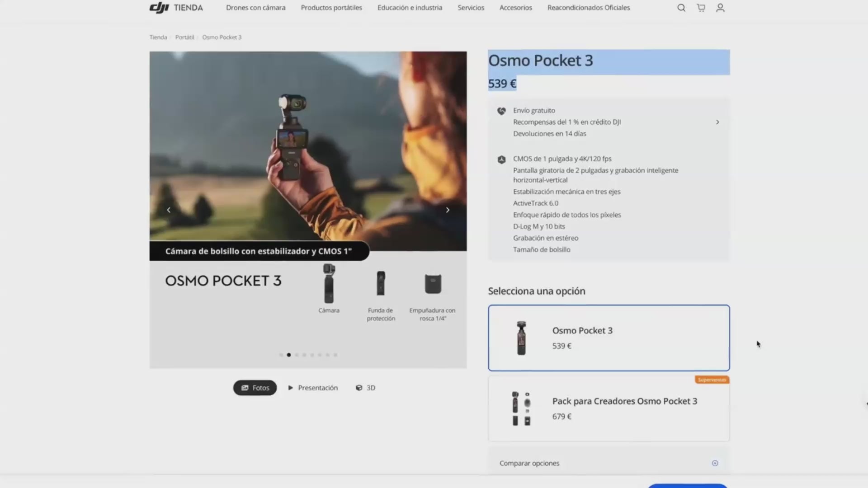Open Servicios menu
The width and height of the screenshot is (868, 488).
click(x=471, y=8)
